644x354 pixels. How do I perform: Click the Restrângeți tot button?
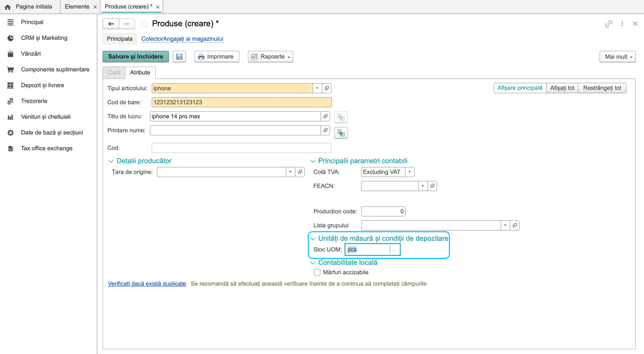pos(602,88)
